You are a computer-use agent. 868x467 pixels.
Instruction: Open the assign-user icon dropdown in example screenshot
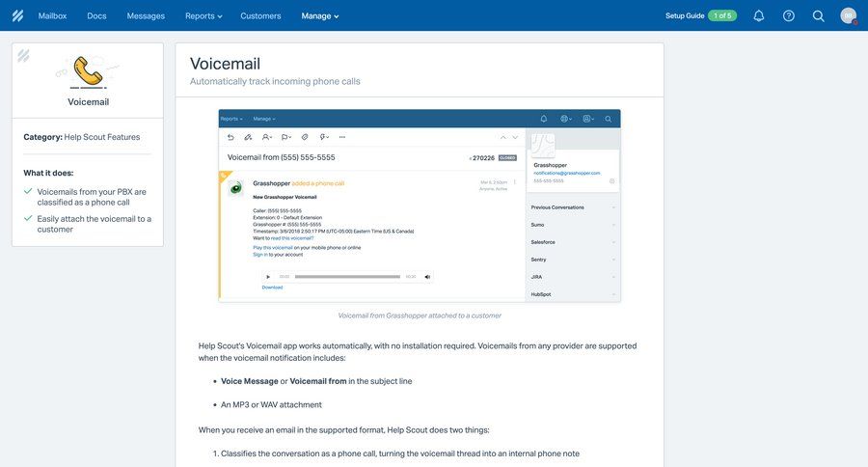(267, 137)
